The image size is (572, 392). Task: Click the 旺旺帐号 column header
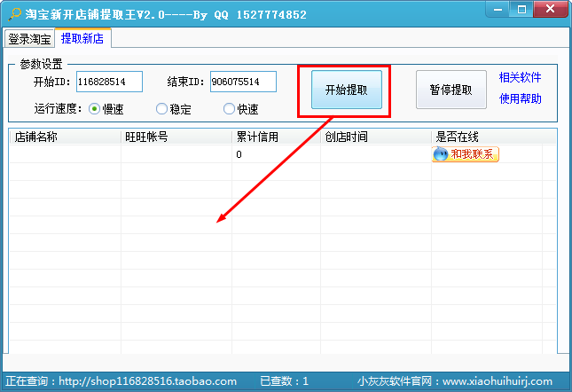(176, 137)
